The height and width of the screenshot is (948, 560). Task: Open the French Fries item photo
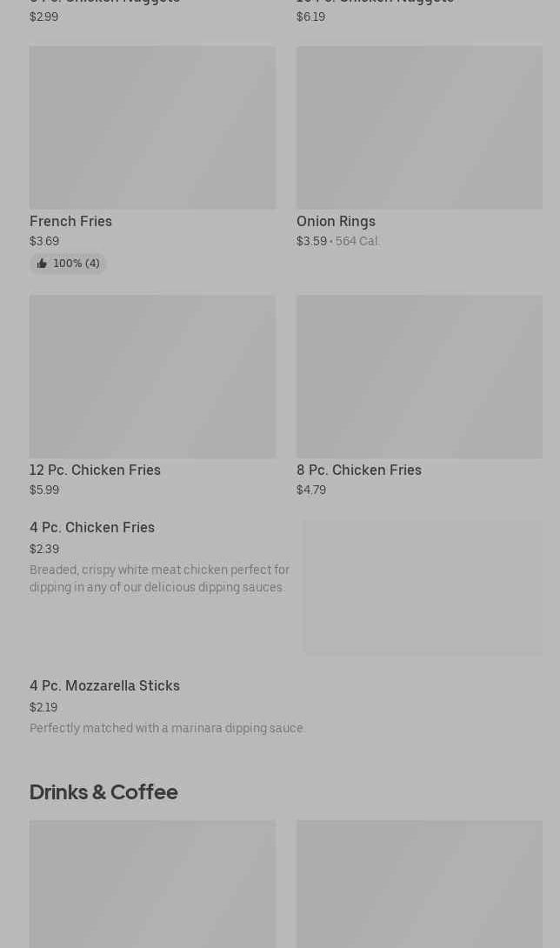[152, 127]
